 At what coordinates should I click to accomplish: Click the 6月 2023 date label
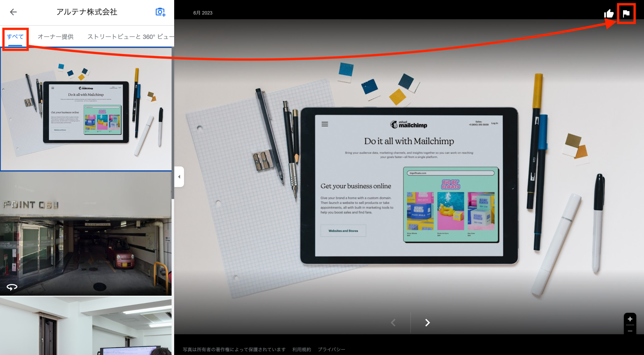(203, 13)
